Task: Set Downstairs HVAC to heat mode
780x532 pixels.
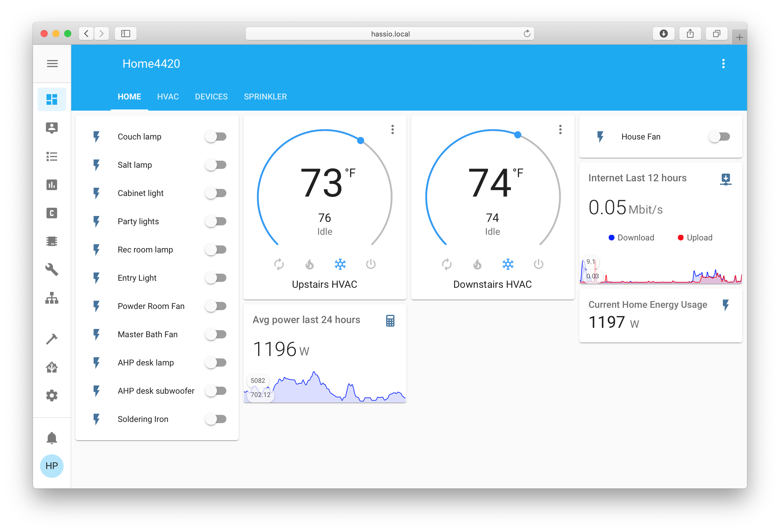Action: click(477, 264)
